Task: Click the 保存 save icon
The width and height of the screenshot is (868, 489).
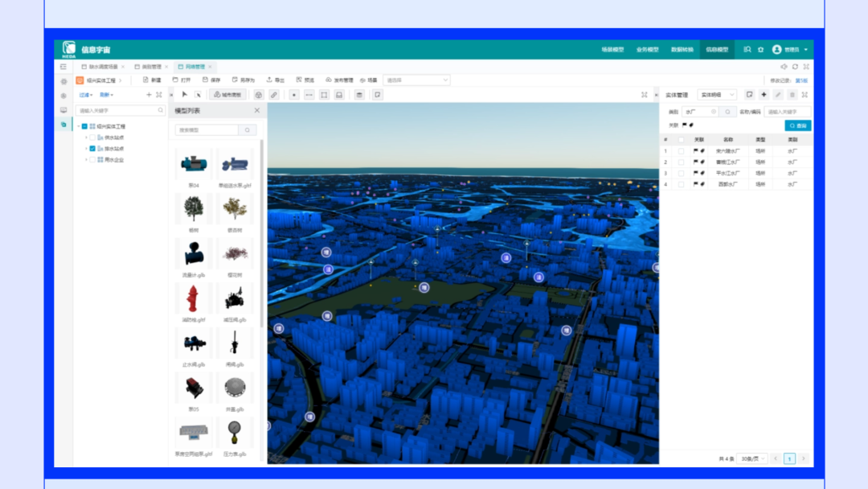Action: click(206, 80)
